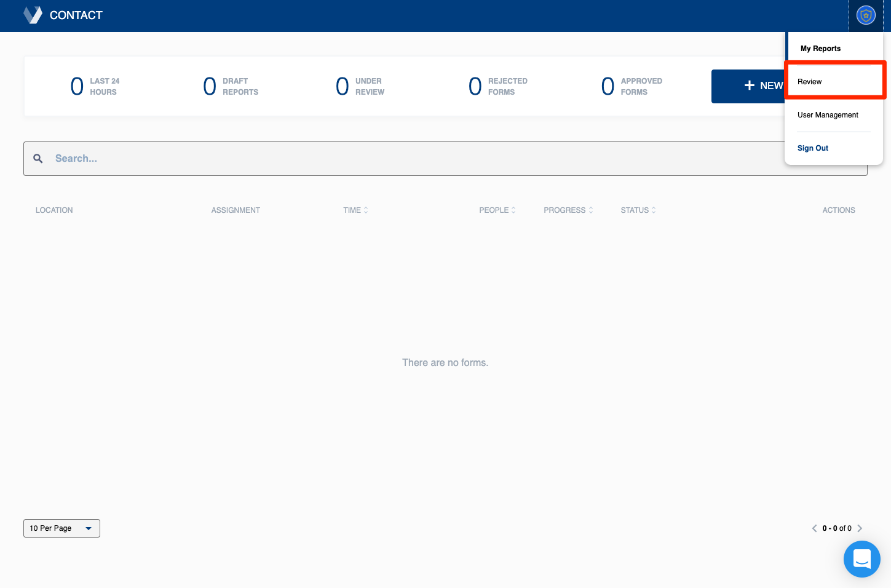Select the Rejected Forms stat card
Image resolution: width=891 pixels, height=588 pixels.
pos(498,86)
